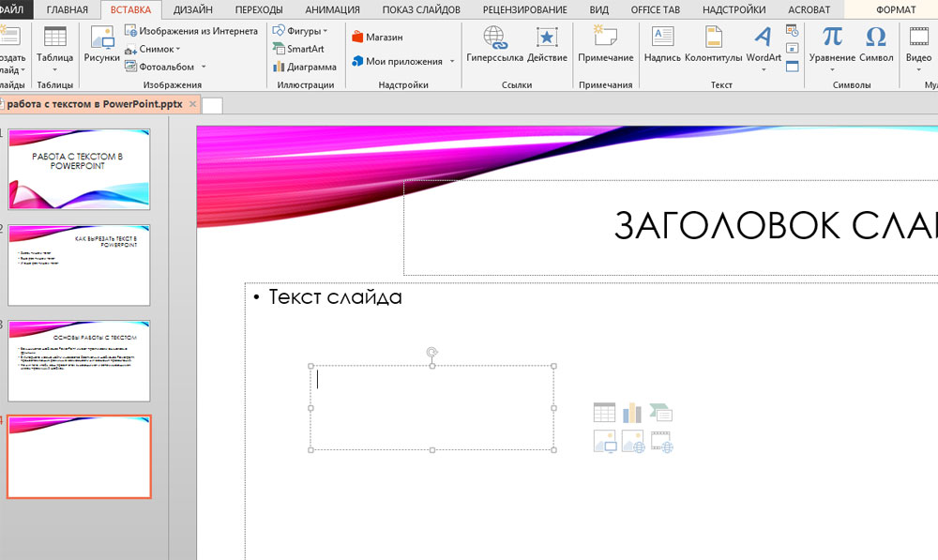Switch to the ДИЗАЙН ribbon tab

(191, 9)
